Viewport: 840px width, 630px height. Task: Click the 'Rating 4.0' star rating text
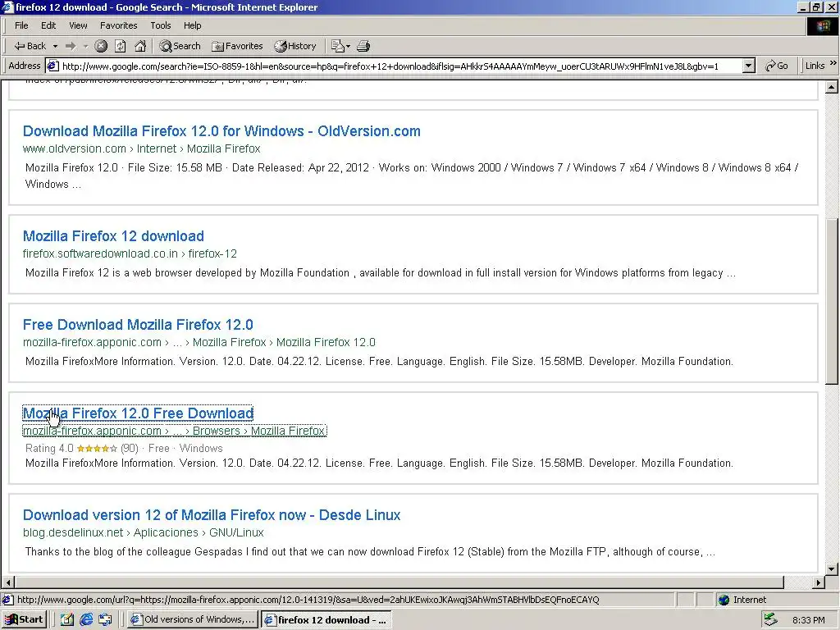tap(49, 449)
